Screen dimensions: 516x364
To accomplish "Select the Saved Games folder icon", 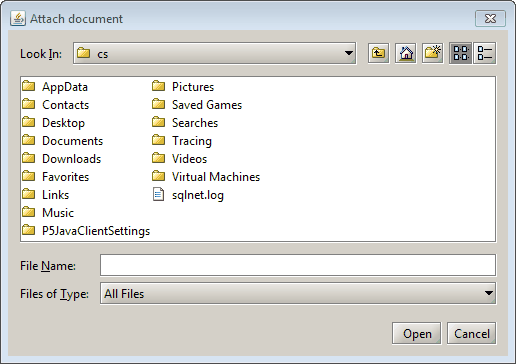I will pos(158,104).
